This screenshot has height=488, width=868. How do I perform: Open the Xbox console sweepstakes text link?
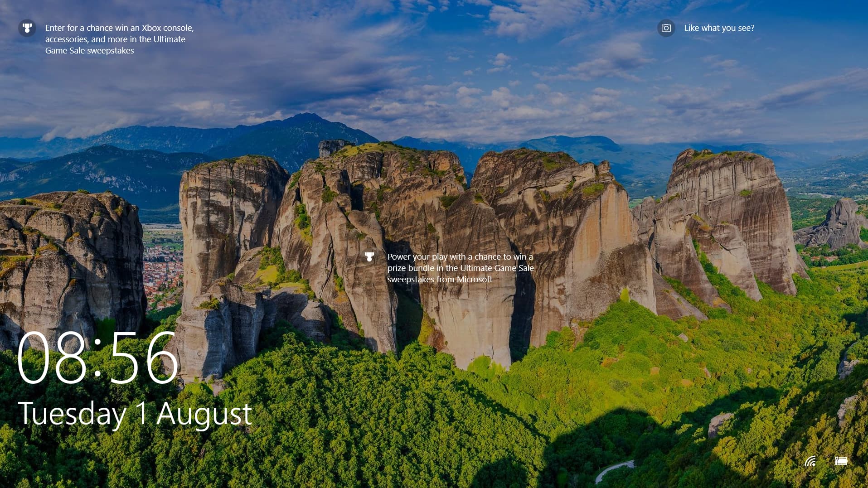[120, 39]
